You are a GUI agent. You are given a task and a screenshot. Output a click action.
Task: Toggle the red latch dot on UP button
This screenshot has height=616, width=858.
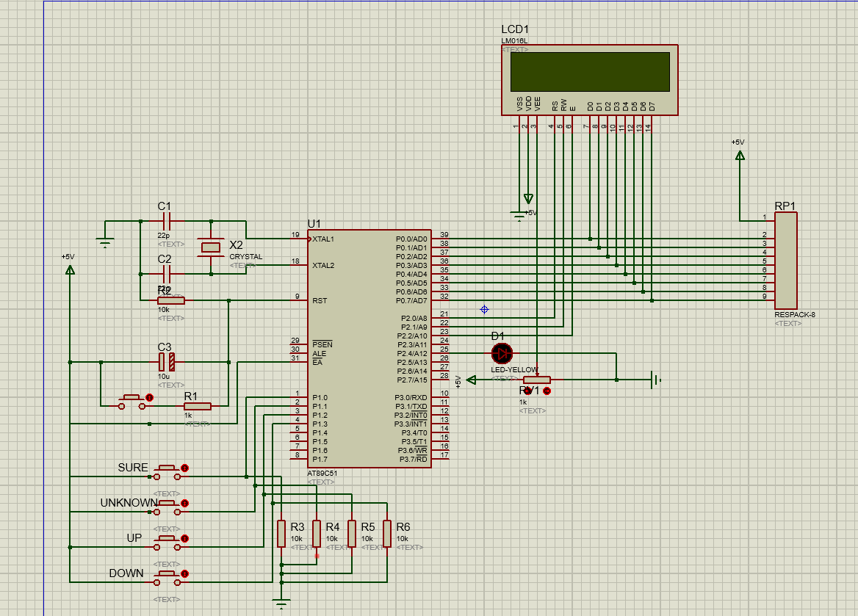pyautogui.click(x=185, y=538)
